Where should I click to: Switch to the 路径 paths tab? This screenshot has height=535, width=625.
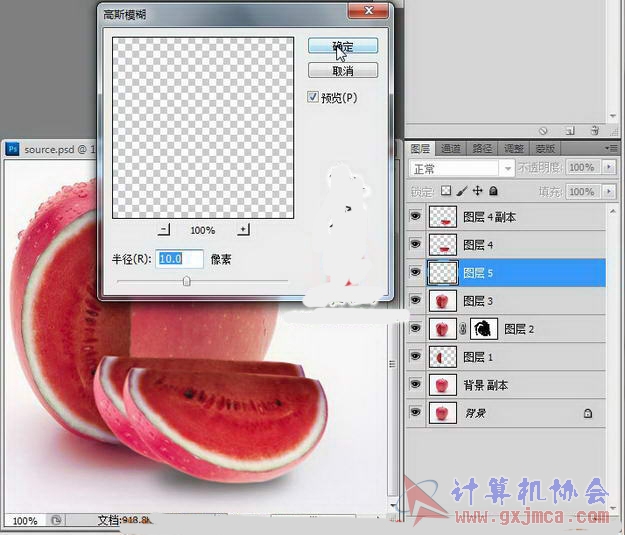click(x=482, y=148)
